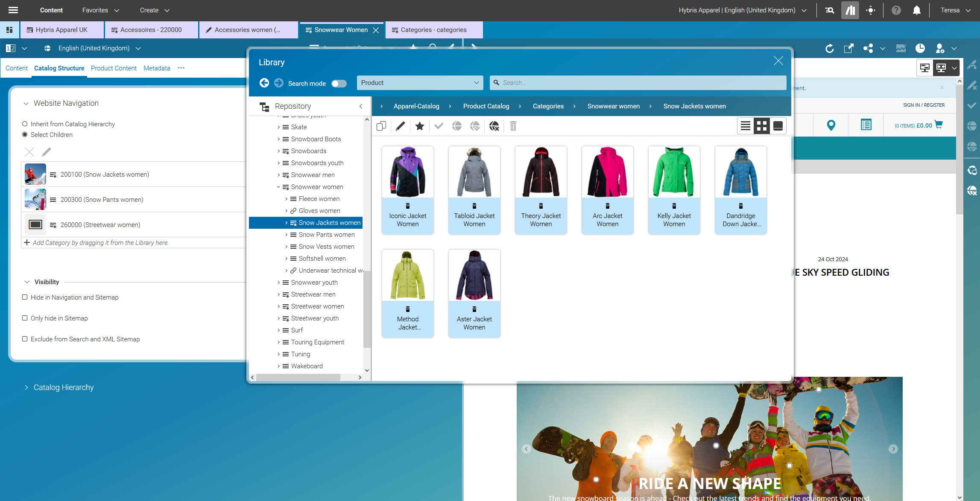Refresh the preview with reload icon
This screenshot has height=501, width=980.
(x=830, y=49)
